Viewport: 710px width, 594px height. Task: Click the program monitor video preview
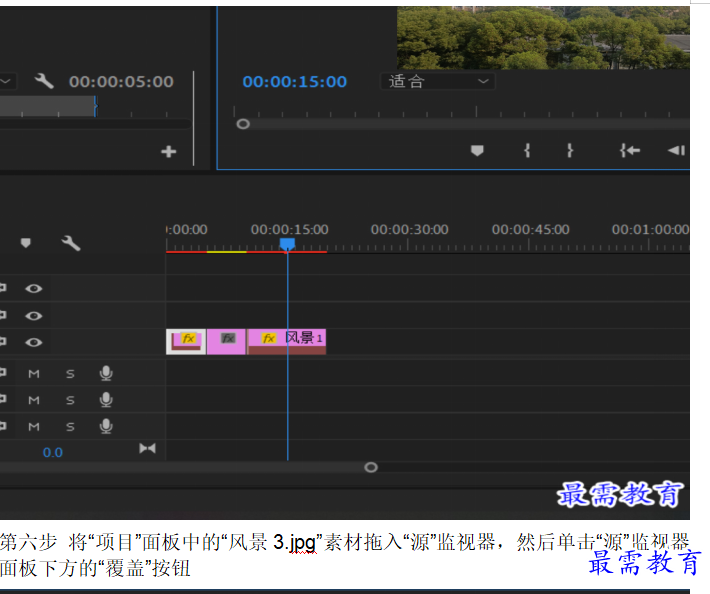click(x=543, y=38)
